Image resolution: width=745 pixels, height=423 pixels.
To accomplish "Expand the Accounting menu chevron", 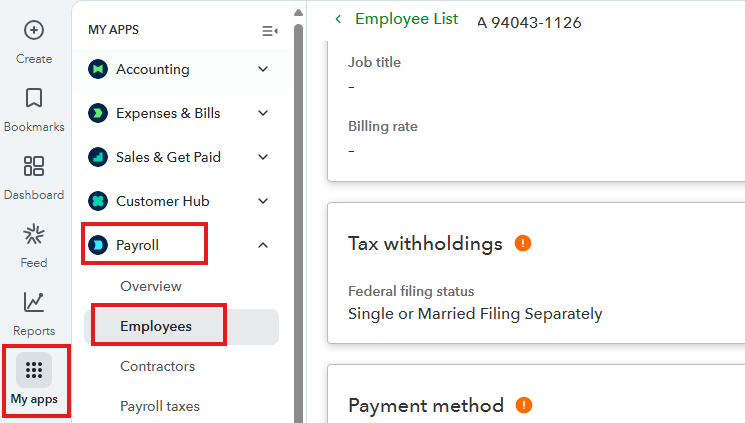I will click(263, 69).
